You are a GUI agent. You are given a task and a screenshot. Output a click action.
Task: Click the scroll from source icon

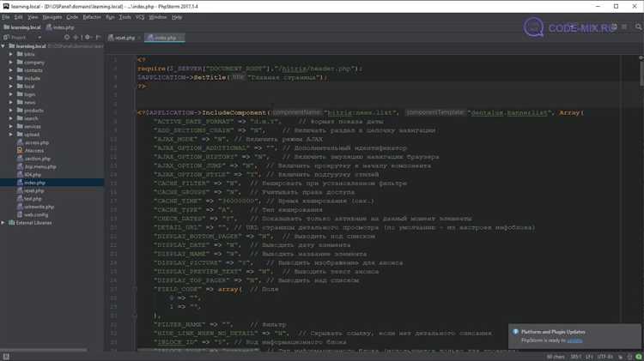[x=67, y=38]
